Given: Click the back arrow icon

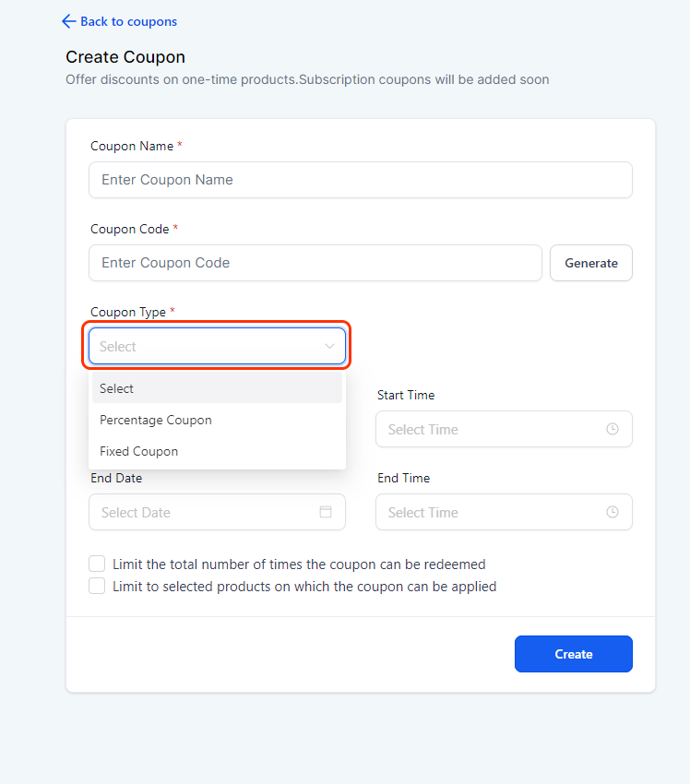Looking at the screenshot, I should point(68,21).
